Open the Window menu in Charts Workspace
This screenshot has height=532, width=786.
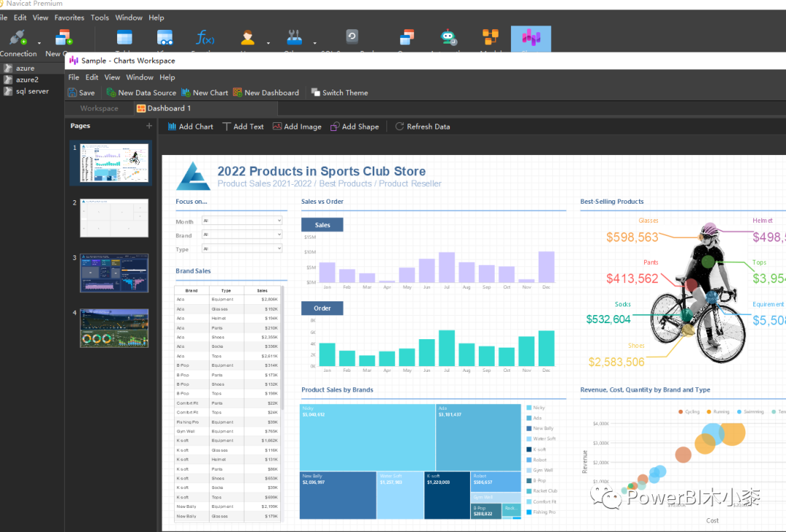click(140, 77)
